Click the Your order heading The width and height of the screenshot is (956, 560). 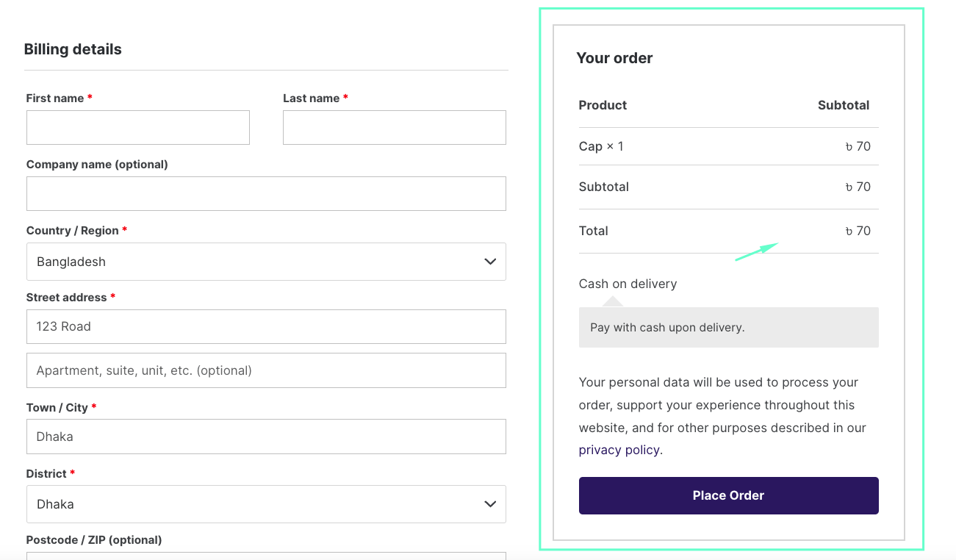615,57
